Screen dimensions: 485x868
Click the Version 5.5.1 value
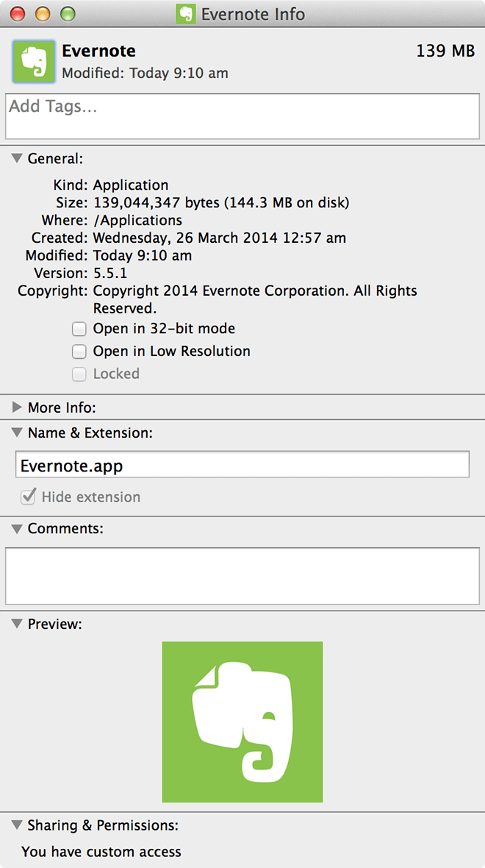111,273
